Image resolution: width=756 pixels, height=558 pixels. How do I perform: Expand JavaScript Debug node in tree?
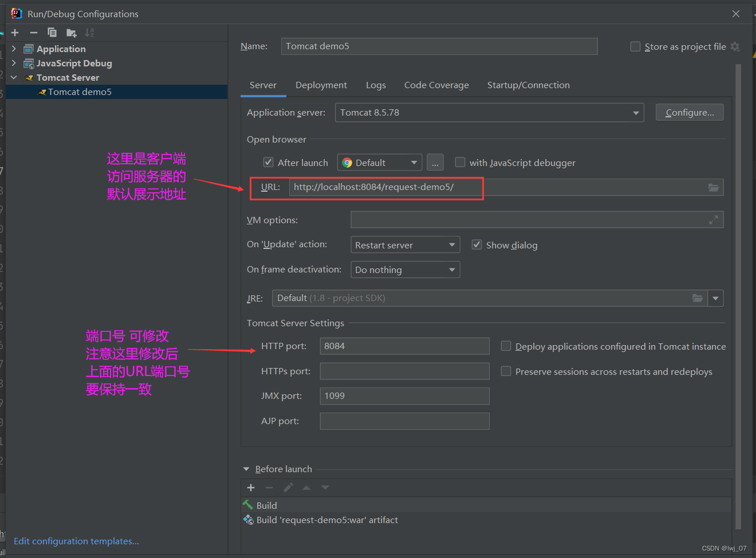pos(14,63)
